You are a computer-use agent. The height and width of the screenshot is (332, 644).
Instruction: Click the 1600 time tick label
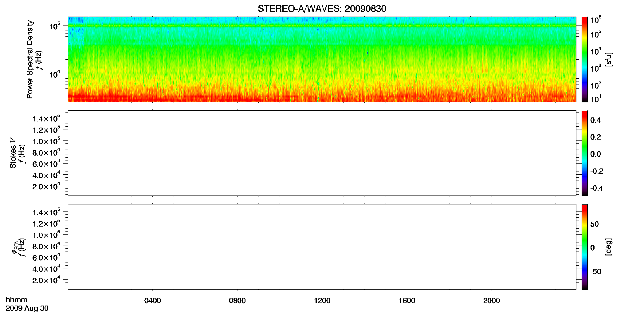click(407, 301)
